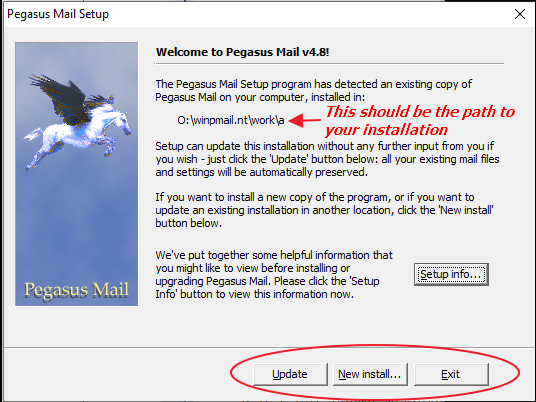This screenshot has width=536, height=402.
Task: Close the Pegasus Mail Setup window
Action: (520, 14)
